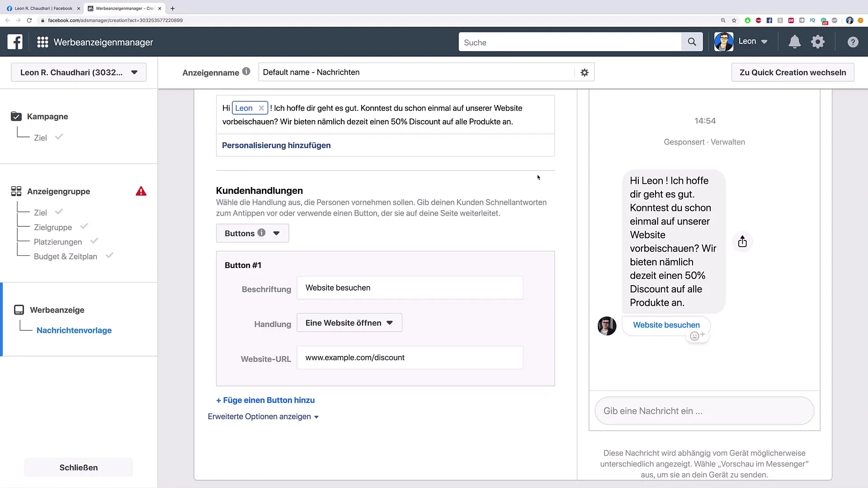This screenshot has width=868, height=488.
Task: Expand the Leon profile menu
Action: coord(754,42)
